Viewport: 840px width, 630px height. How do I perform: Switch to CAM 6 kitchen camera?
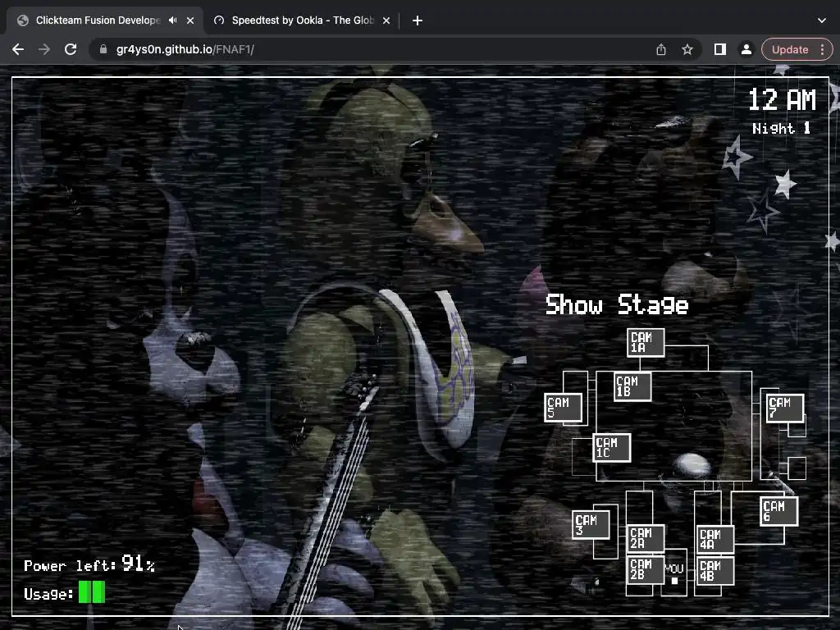[779, 511]
